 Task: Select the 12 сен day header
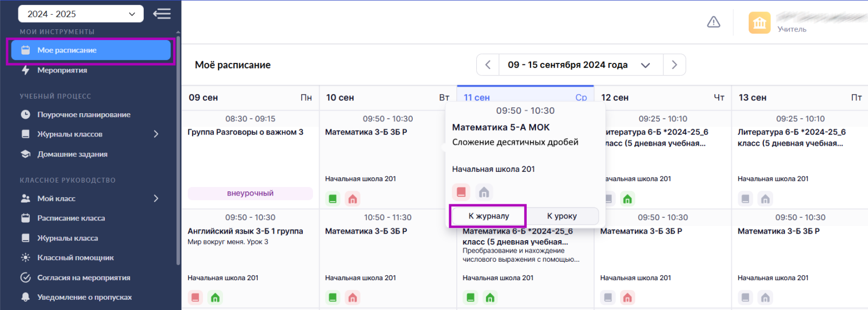[663, 98]
